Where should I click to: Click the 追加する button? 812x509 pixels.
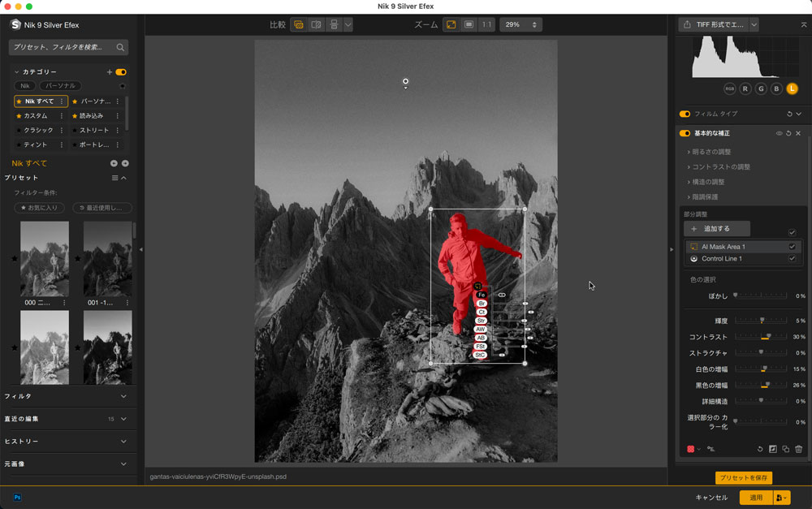click(716, 229)
